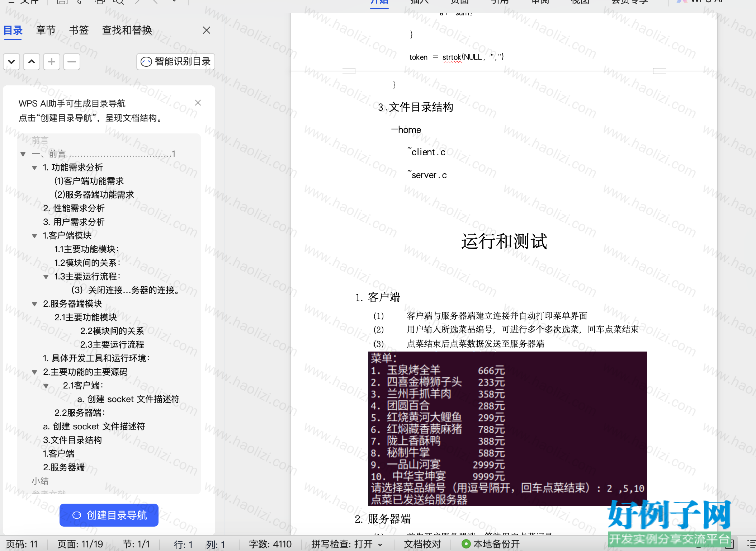Viewport: 756px width, 551px height.
Task: Click the minus demote-level button
Action: click(72, 62)
